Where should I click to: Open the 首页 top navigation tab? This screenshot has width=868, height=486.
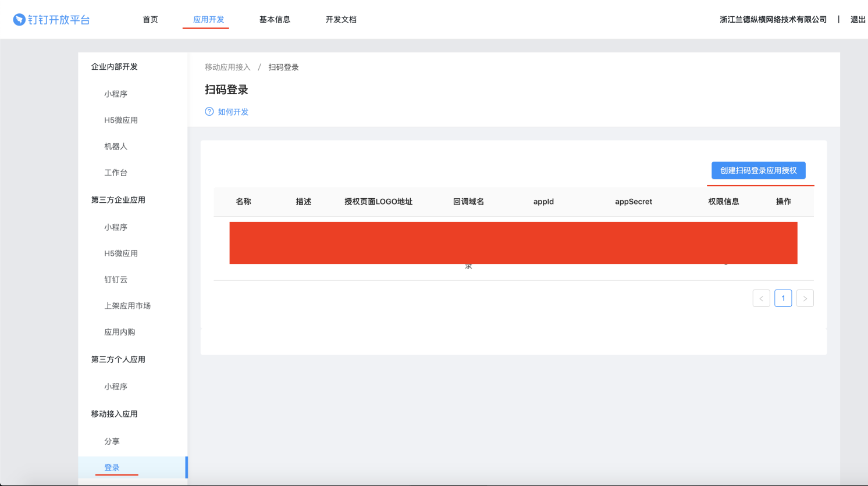150,20
